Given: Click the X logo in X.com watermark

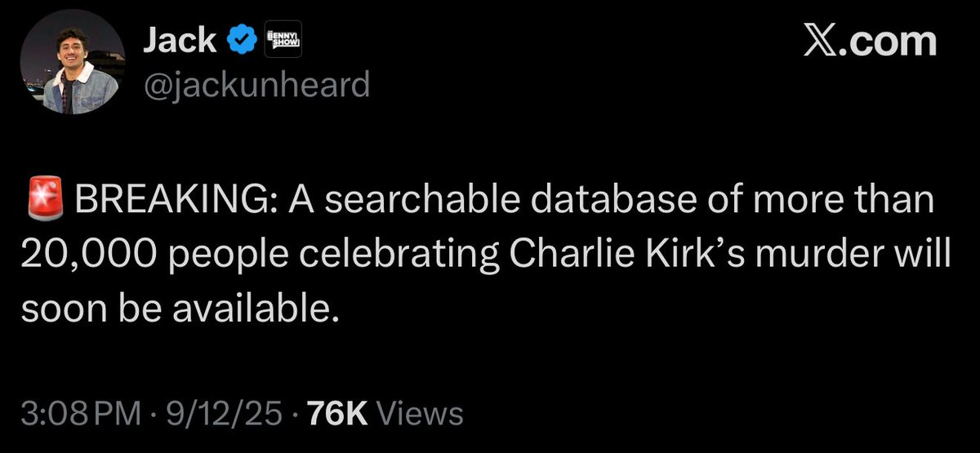Looking at the screenshot, I should 817,42.
